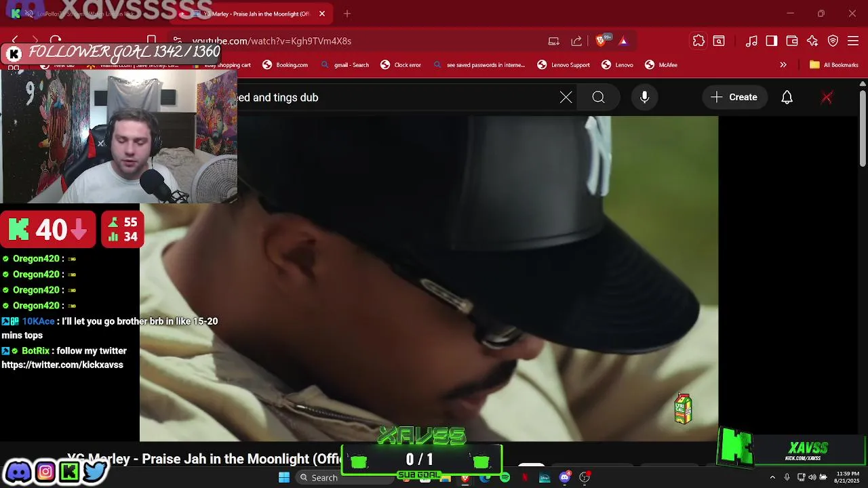This screenshot has height=488, width=868.
Task: Open the browser hamburger main menu
Action: 853,41
